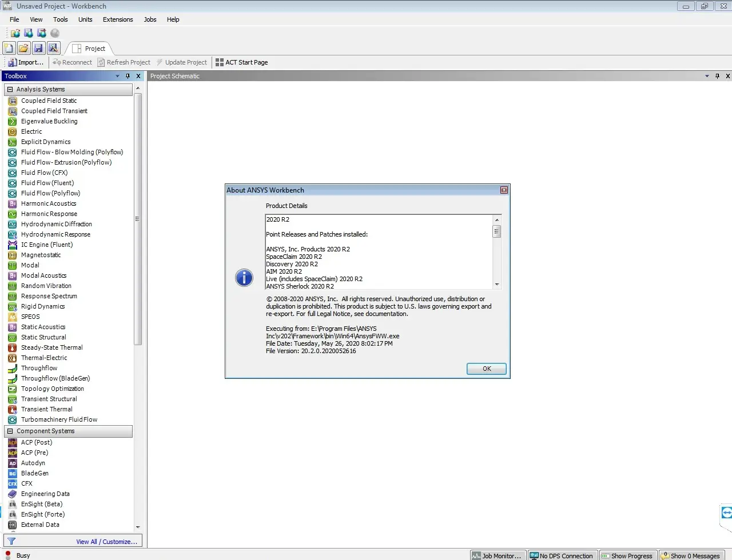
Task: Switch to the Project tab
Action: coord(89,49)
